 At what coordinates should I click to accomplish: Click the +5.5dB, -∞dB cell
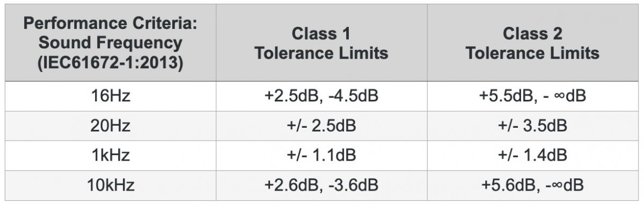coord(532,96)
